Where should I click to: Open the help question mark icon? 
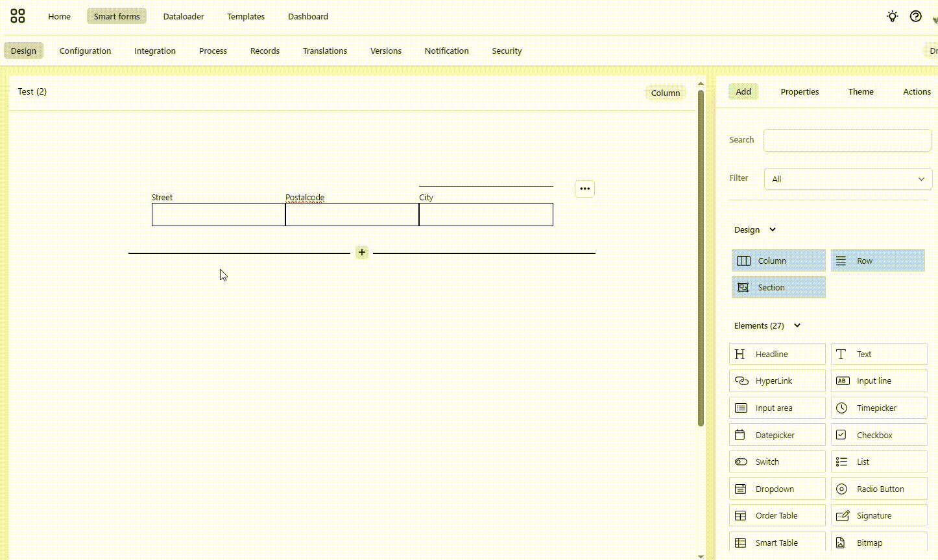point(915,16)
